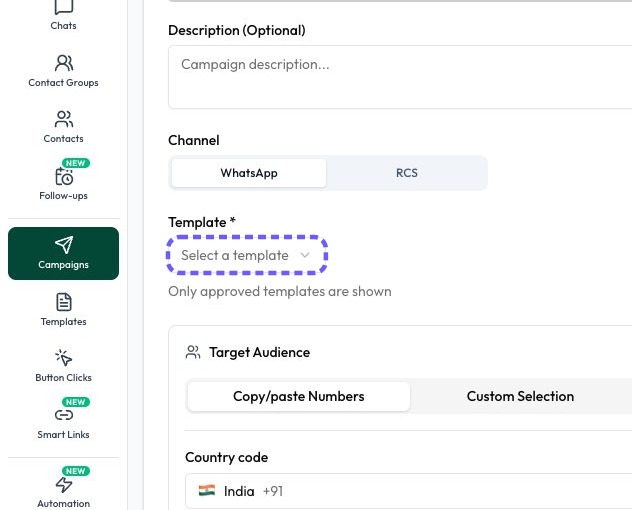
Task: Switch channel to RCS
Action: 406,173
